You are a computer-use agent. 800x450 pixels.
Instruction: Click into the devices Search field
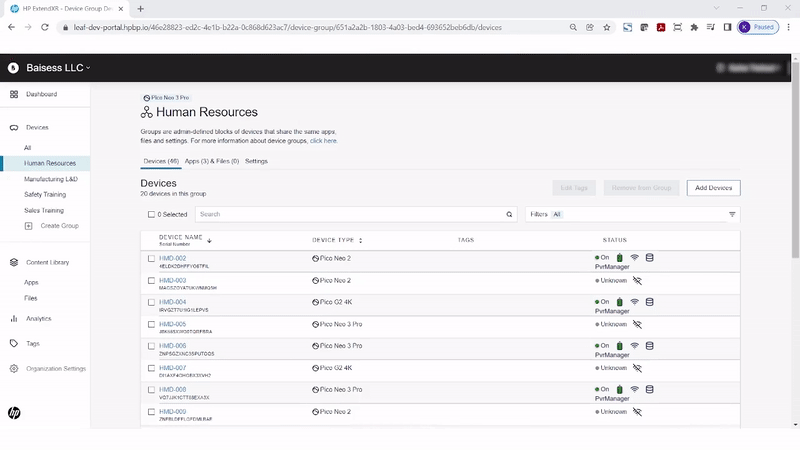tap(350, 214)
